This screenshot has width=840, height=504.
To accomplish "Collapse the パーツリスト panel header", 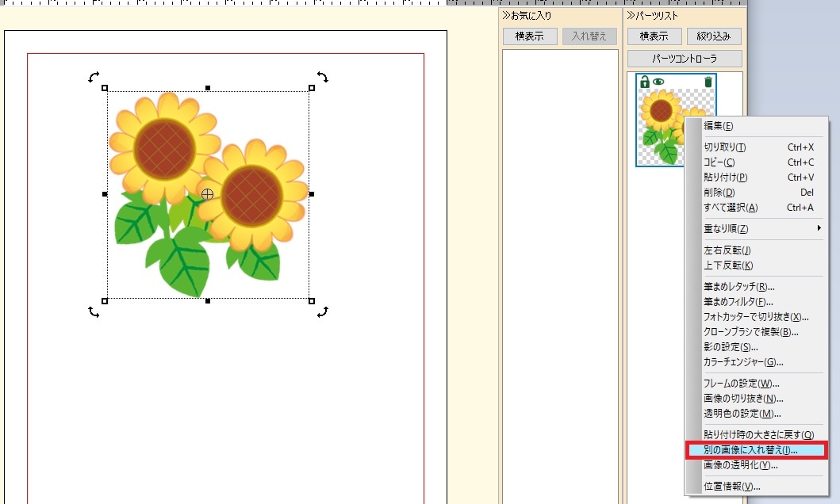I will 653,16.
